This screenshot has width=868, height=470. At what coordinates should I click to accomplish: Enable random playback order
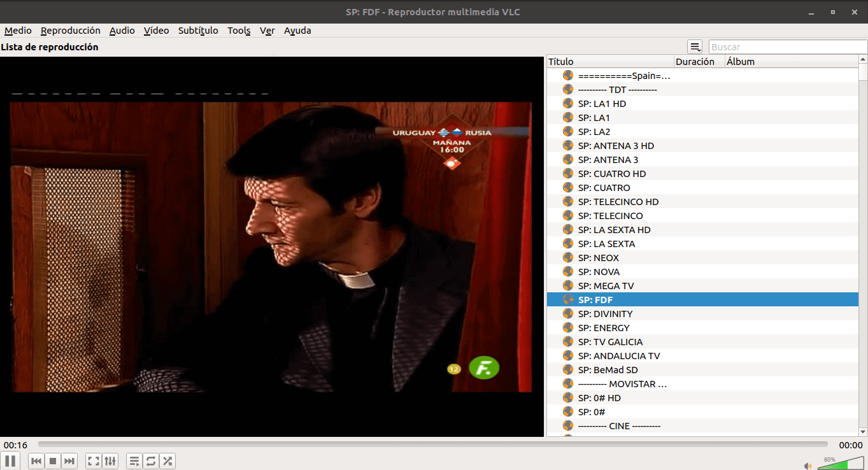(167, 460)
